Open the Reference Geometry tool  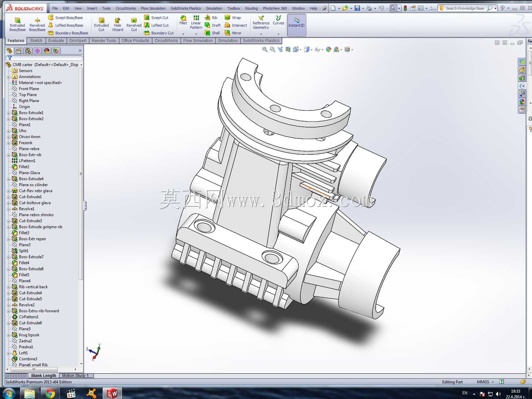click(261, 22)
